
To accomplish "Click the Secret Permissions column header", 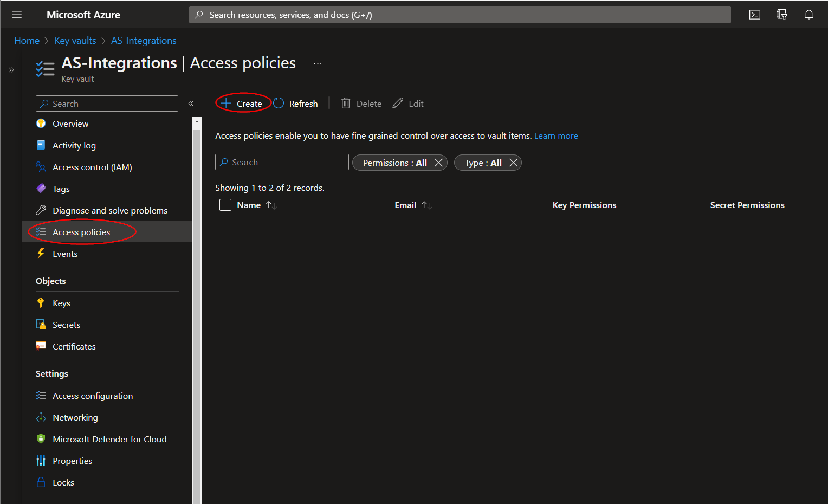I will pos(747,205).
